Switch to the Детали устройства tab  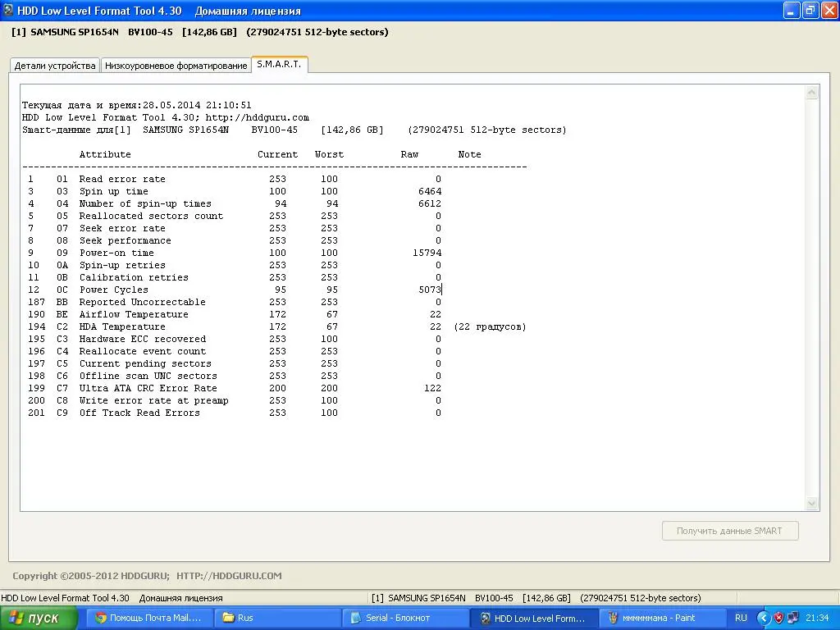point(55,66)
